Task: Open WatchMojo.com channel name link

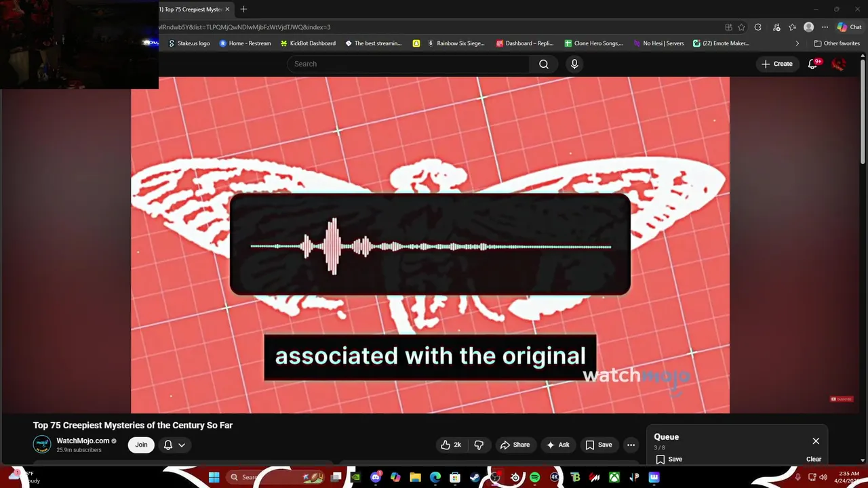Action: coord(83,441)
